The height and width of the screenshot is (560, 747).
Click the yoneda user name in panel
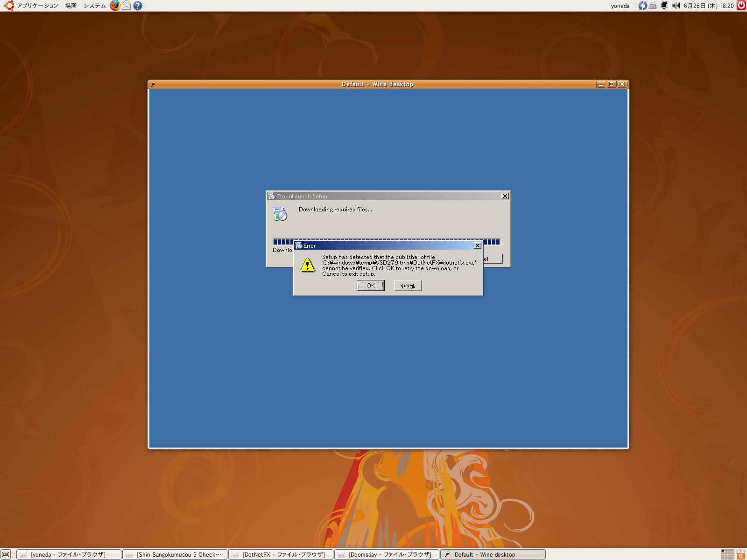pyautogui.click(x=620, y=6)
